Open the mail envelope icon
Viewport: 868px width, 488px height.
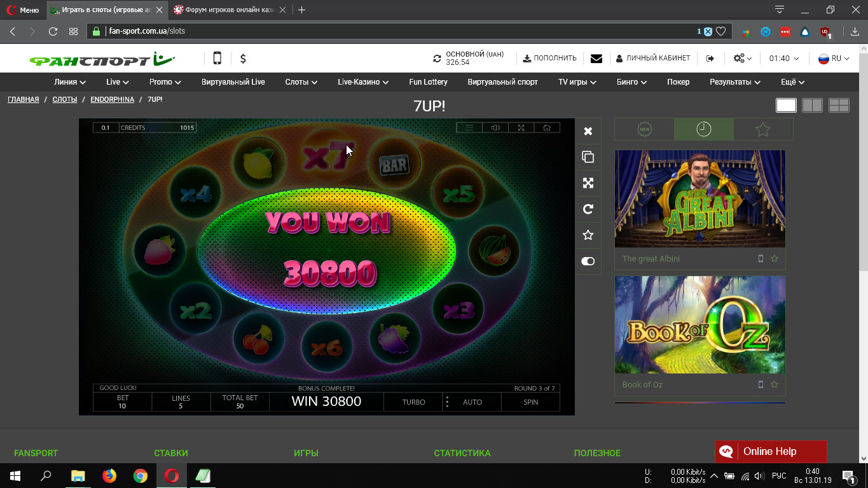tap(596, 59)
